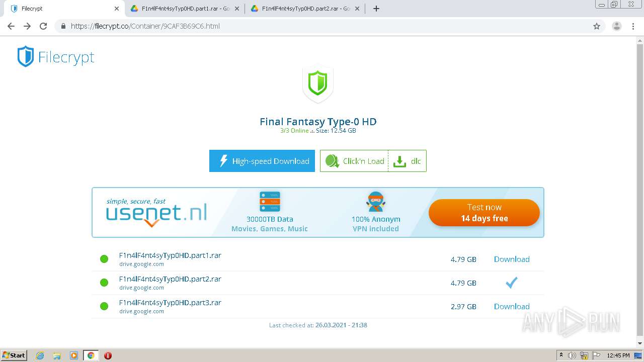Click green status dot for part1.rar
The image size is (644, 362).
pos(104,259)
